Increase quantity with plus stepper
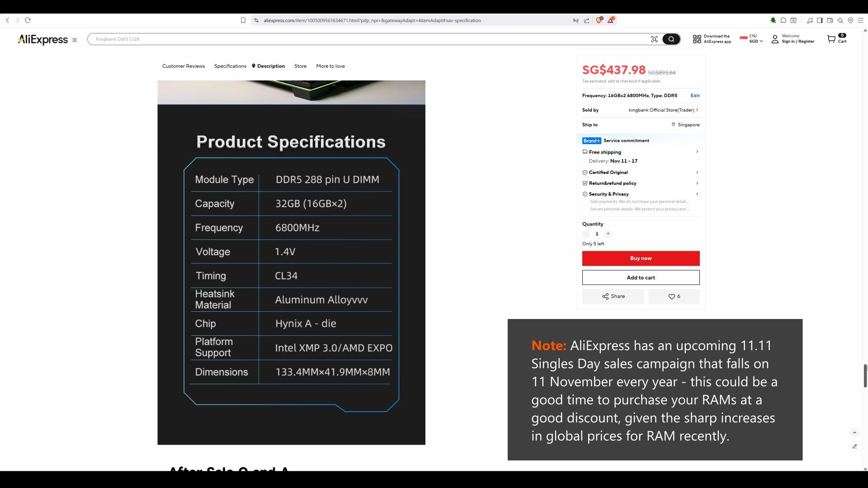Screen dimensions: 868x488 [x=608, y=234]
